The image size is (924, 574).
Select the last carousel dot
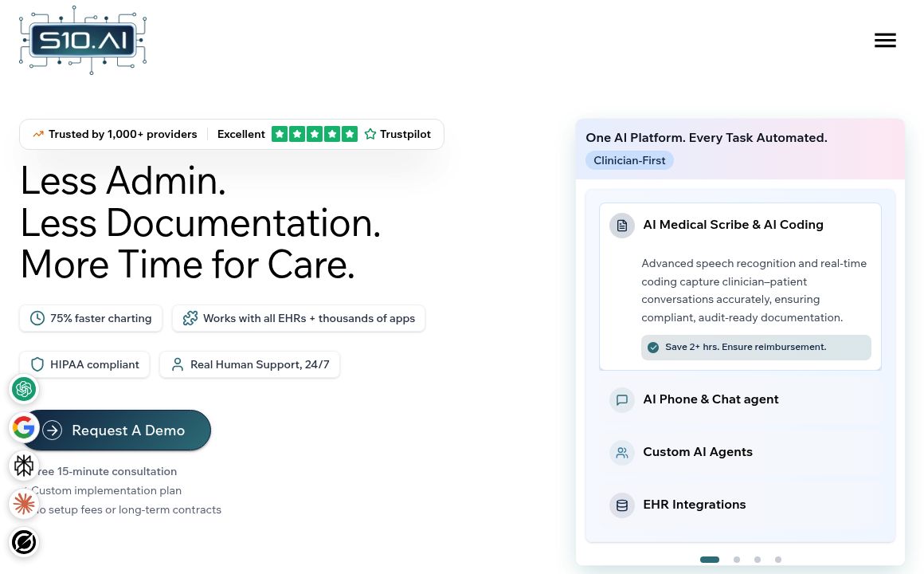tap(778, 560)
